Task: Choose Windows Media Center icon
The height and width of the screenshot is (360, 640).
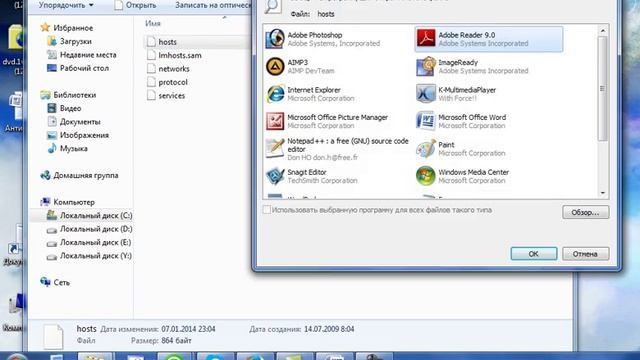Action: tap(426, 176)
